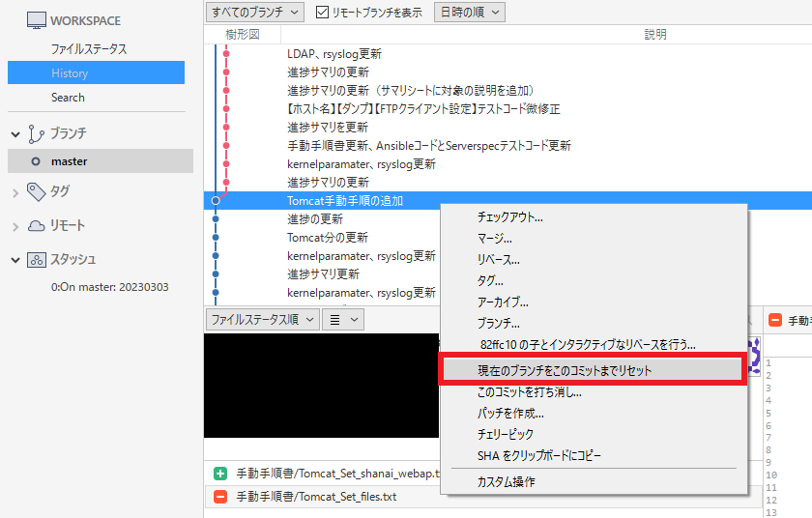812x518 pixels.
Task: Expand the タグ section chevron
Action: click(x=15, y=193)
